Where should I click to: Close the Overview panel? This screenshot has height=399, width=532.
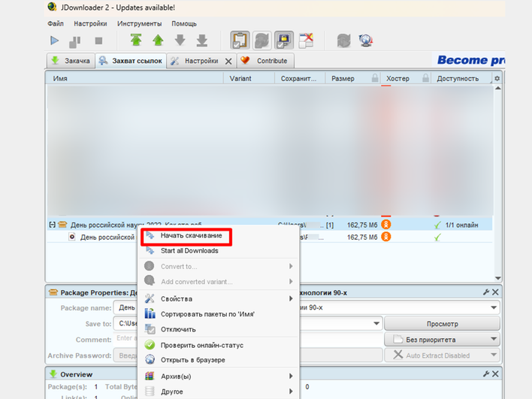click(x=495, y=374)
